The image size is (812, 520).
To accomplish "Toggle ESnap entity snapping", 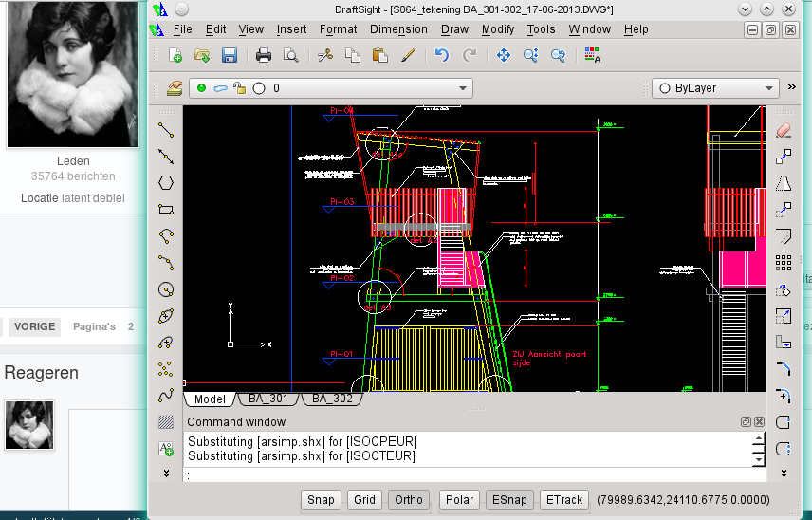I will 509,500.
